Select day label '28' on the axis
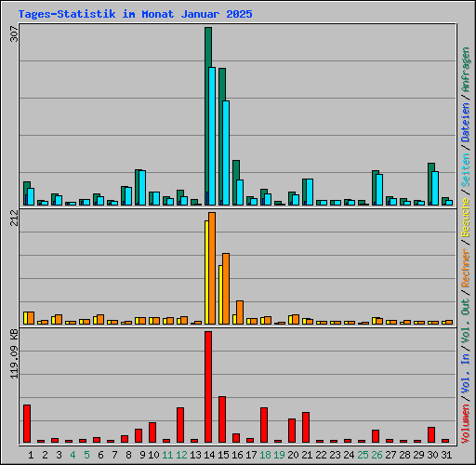Viewport: 476px width, 465px height. coord(404,455)
